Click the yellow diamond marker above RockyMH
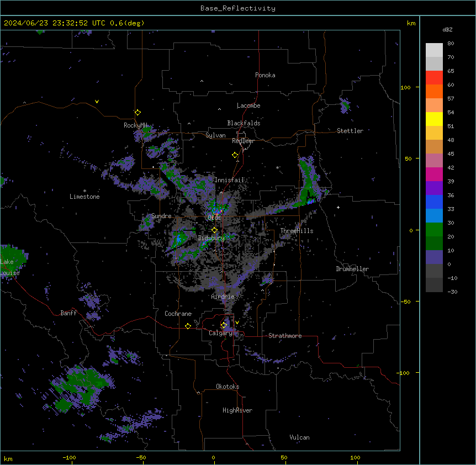476x465 pixels. tap(138, 113)
